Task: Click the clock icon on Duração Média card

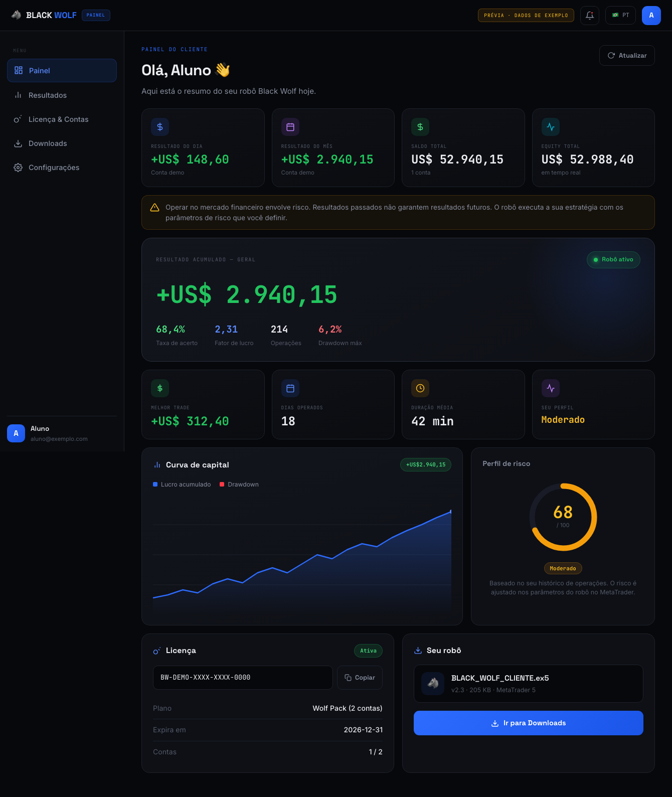Action: point(420,388)
